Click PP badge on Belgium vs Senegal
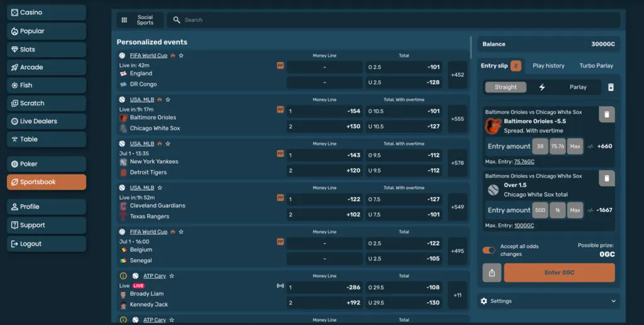Image resolution: width=644 pixels, height=325 pixels. click(x=280, y=241)
